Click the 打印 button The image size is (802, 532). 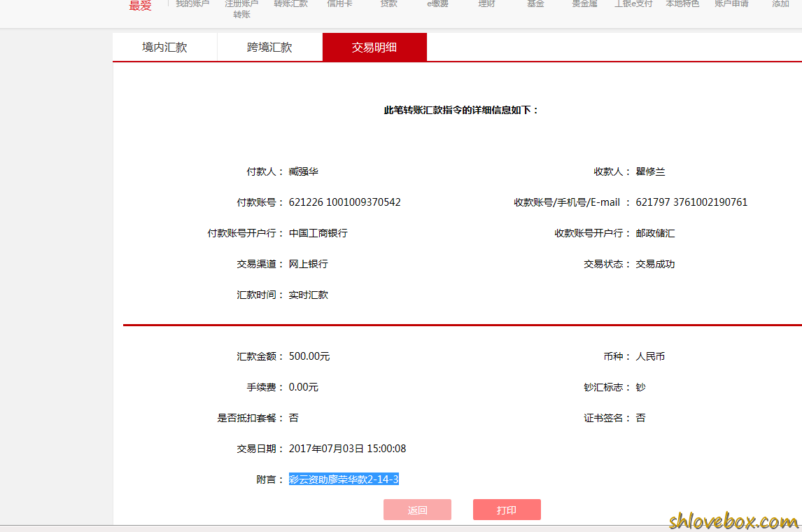(x=507, y=510)
